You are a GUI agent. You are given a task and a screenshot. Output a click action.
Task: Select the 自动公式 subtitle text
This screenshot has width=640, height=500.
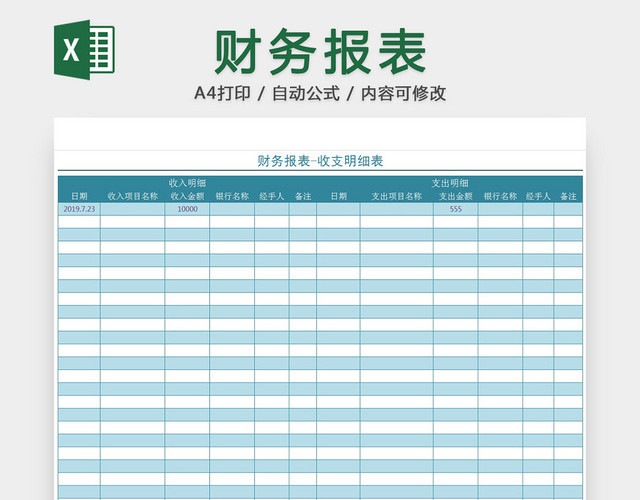306,93
